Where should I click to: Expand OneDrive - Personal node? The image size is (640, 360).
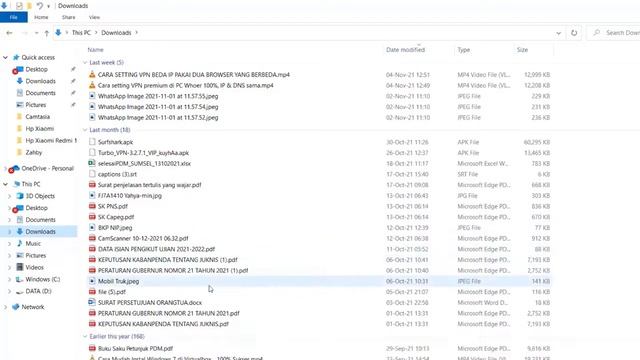(x=5, y=168)
